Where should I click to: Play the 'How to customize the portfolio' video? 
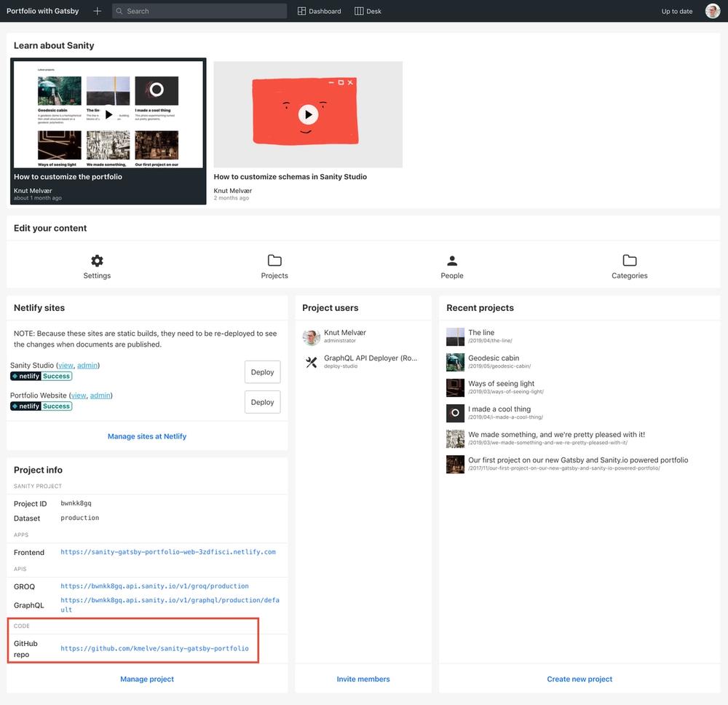pos(108,114)
